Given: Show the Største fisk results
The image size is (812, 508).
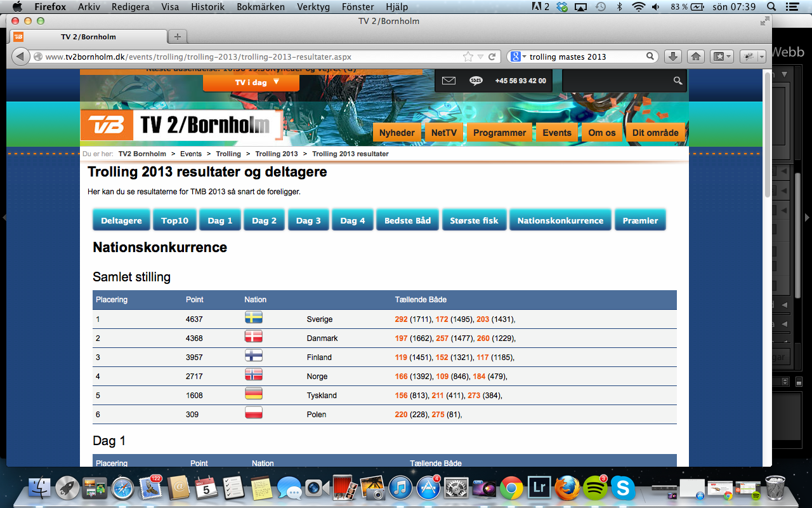Looking at the screenshot, I should click(x=475, y=220).
